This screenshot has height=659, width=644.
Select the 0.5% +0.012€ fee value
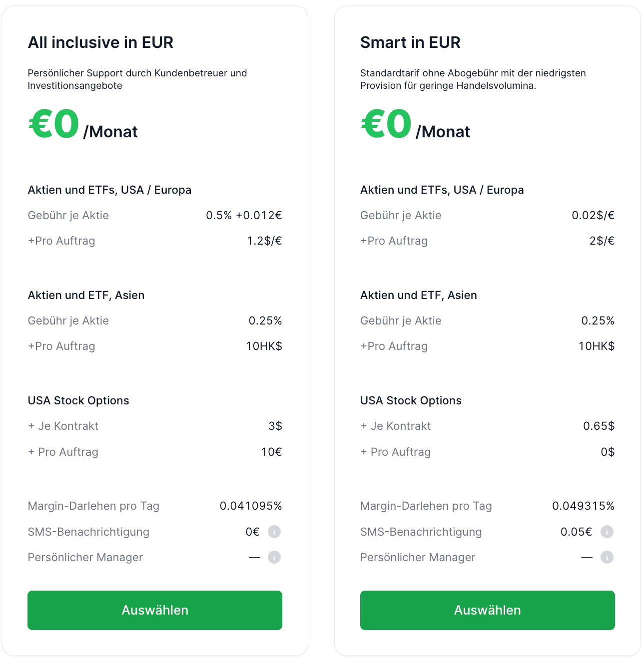244,215
